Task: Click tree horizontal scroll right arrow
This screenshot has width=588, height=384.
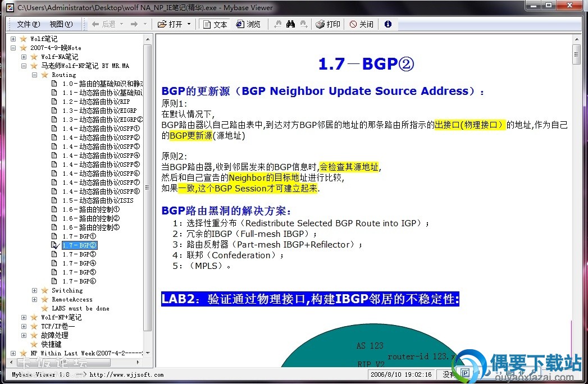Action: [138, 362]
